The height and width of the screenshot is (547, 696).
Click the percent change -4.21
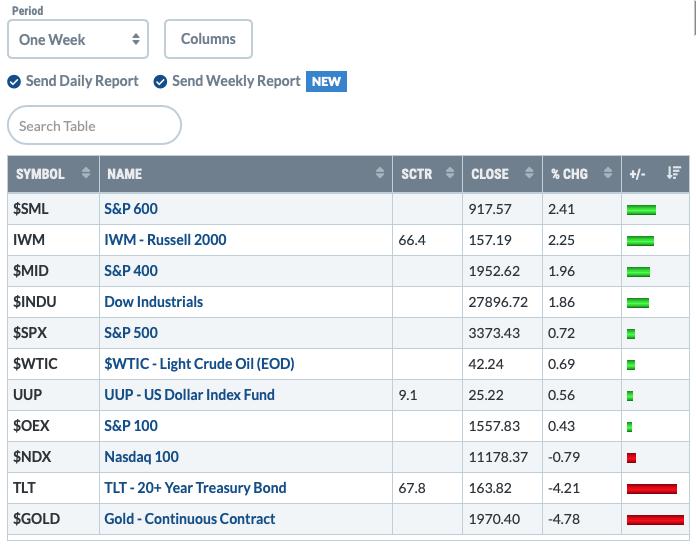tap(564, 488)
